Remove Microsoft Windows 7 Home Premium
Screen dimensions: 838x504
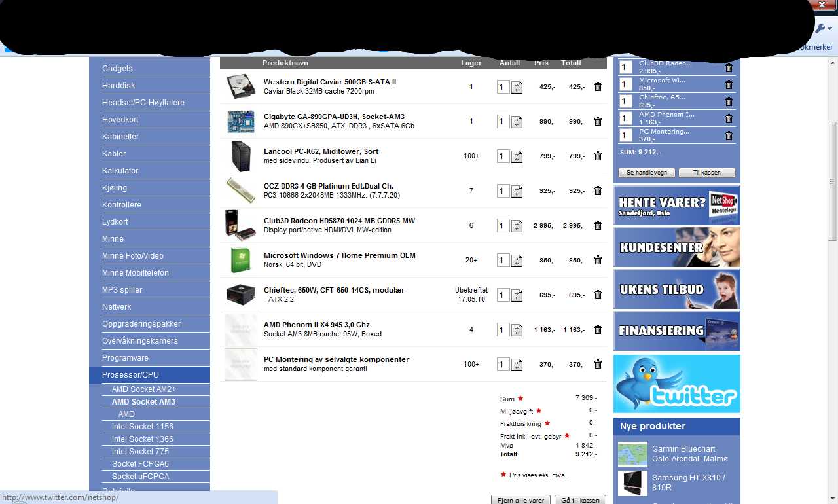[598, 260]
